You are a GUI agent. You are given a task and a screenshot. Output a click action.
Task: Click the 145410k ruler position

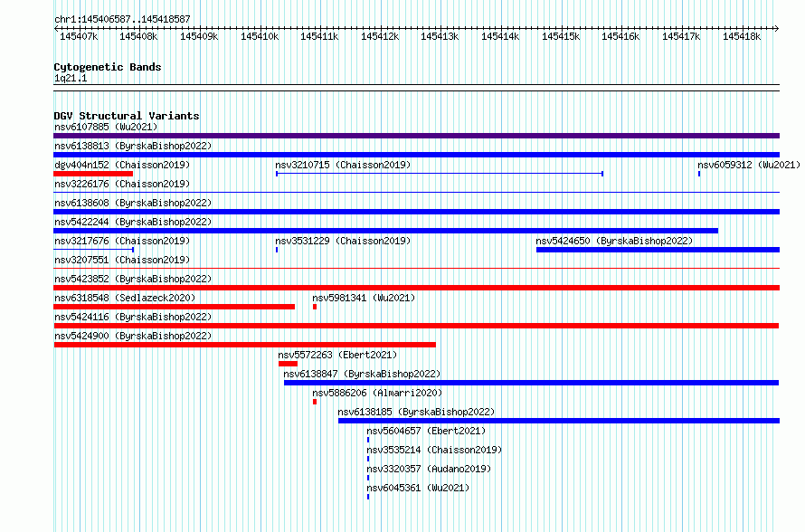click(260, 36)
